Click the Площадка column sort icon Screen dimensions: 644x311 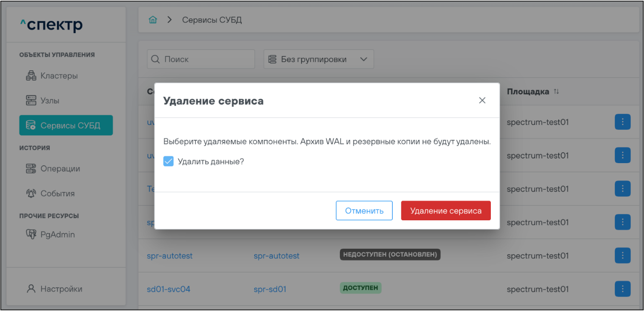pyautogui.click(x=556, y=92)
